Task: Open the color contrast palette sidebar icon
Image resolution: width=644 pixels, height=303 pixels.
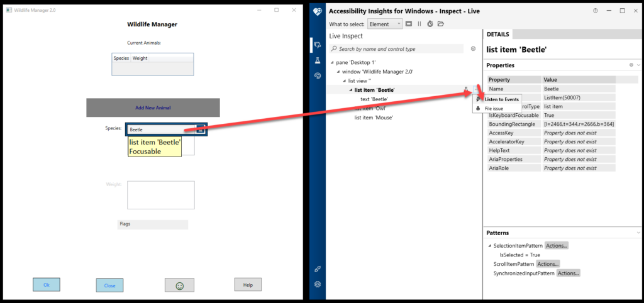Action: [x=317, y=75]
